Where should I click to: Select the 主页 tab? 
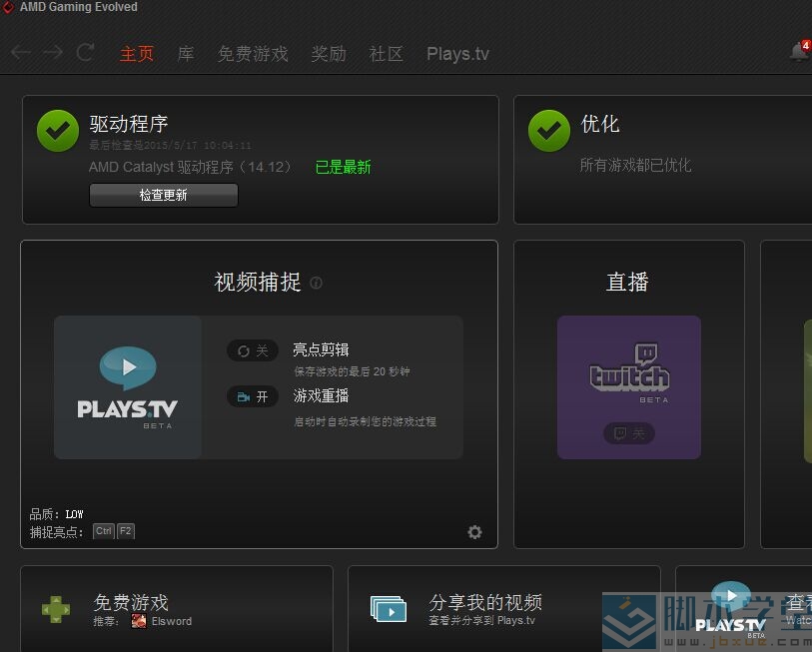[x=137, y=53]
